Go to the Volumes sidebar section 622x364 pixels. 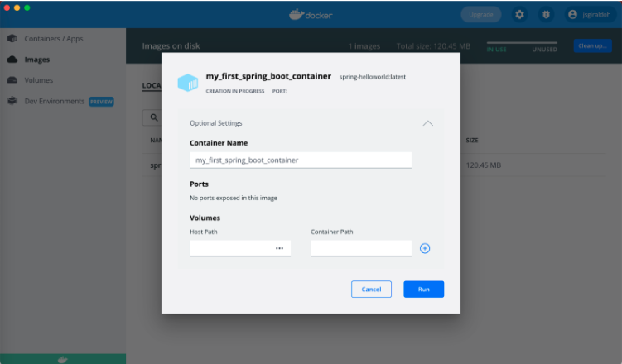(39, 80)
